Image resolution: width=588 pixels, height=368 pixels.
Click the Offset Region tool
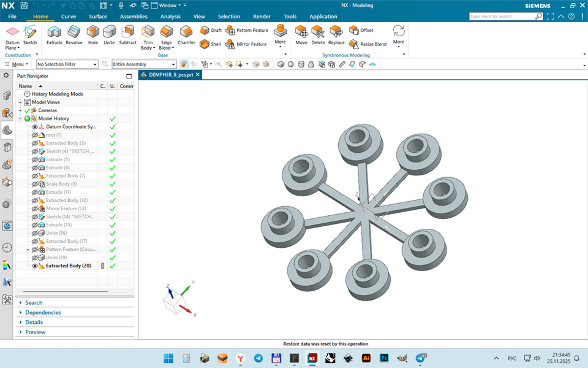[361, 30]
